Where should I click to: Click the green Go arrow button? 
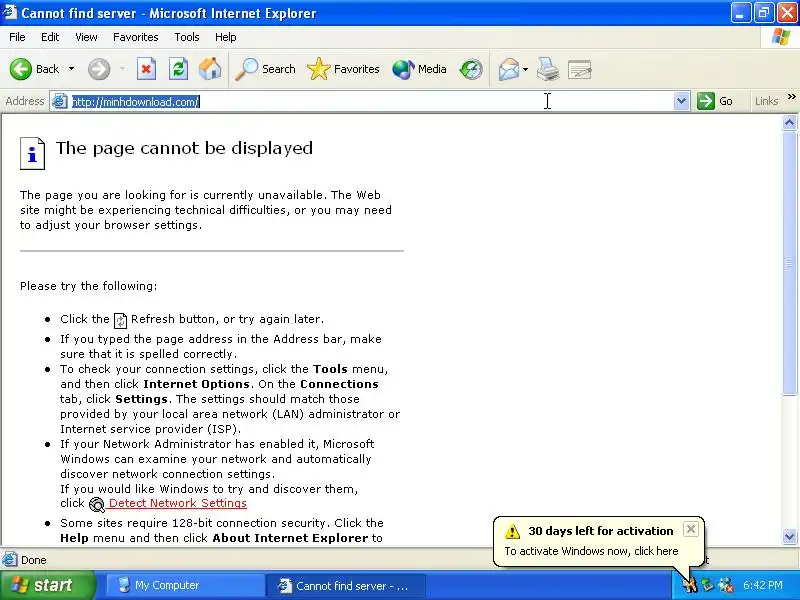(706, 101)
